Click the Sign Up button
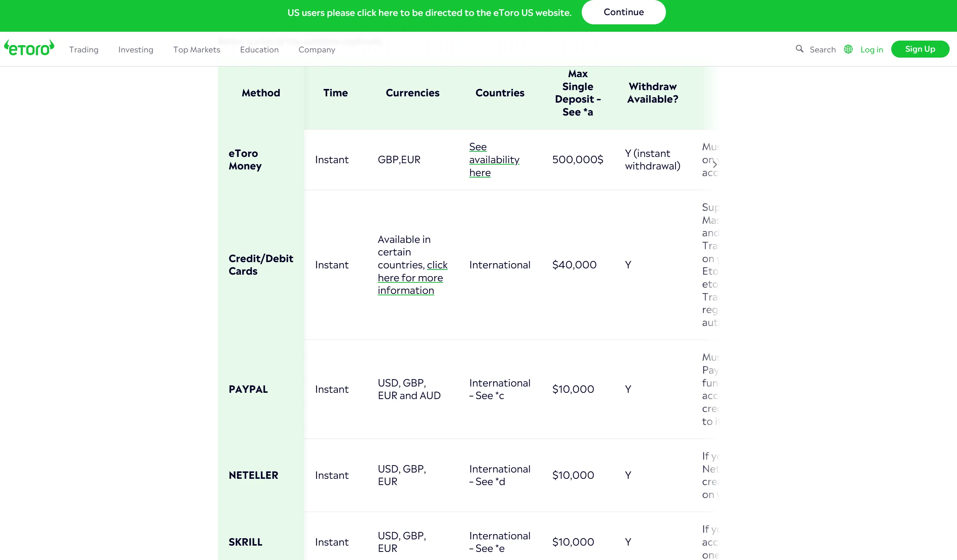Viewport: 957px width, 560px height. [920, 49]
